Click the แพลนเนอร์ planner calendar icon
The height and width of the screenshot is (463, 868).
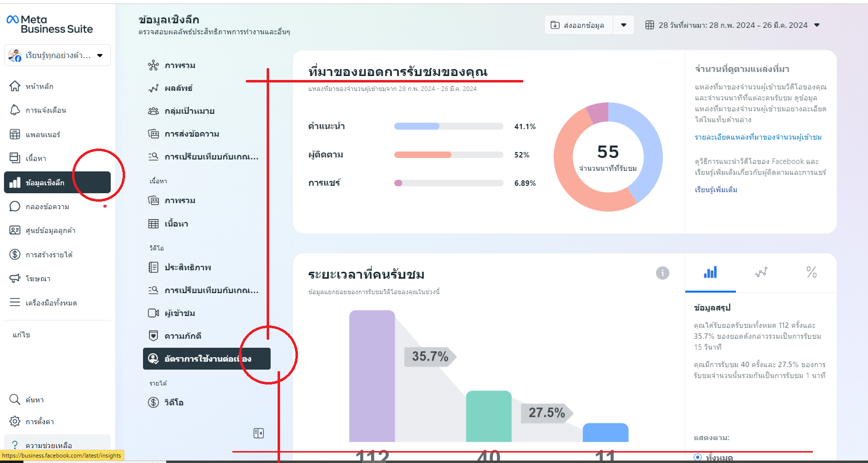[15, 134]
